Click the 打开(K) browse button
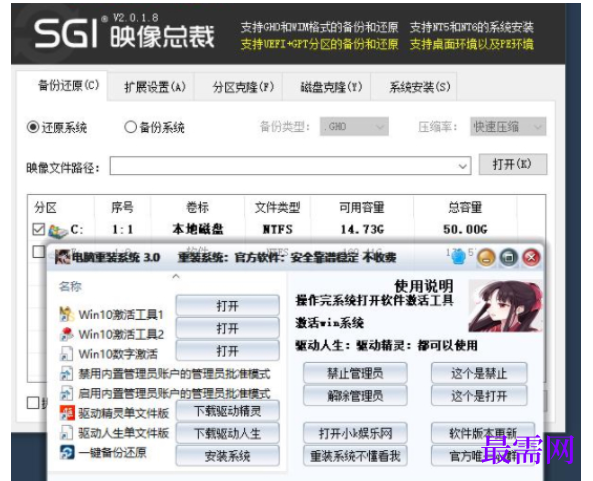 click(x=512, y=164)
